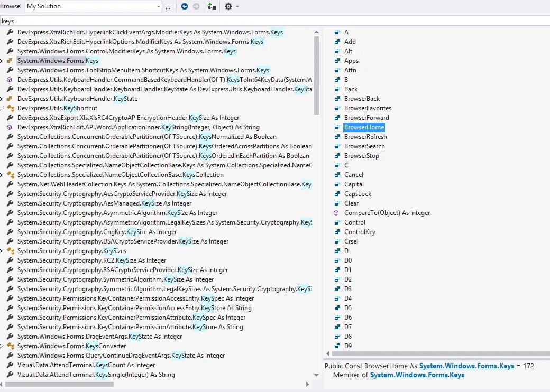Open the Browse scope dropdown showing My Solution

[93, 6]
